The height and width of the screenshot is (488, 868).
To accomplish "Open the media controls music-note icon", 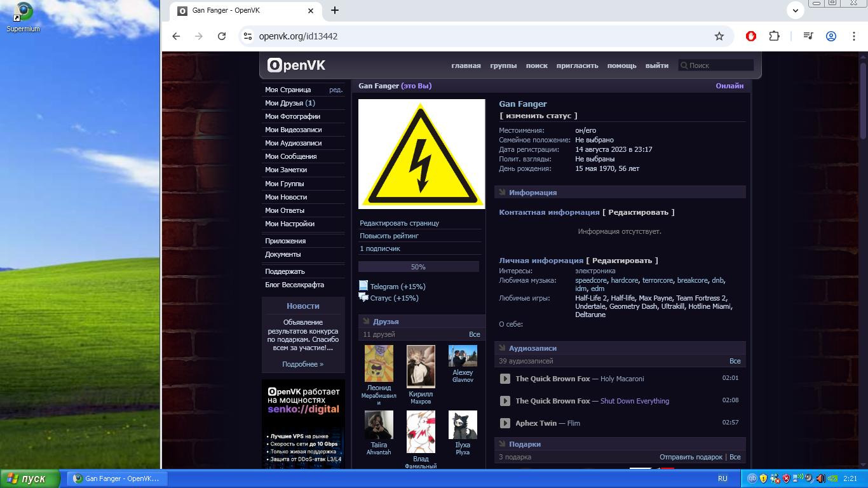I will (808, 36).
